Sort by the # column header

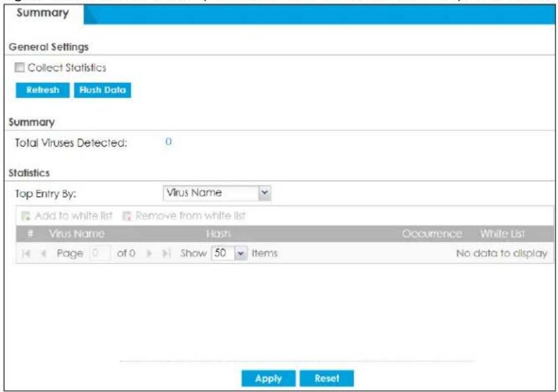point(30,234)
